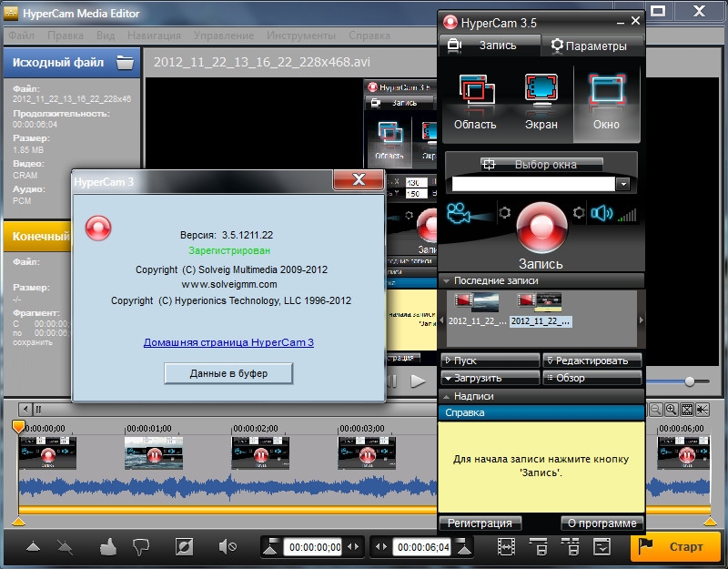Open source file with folder icon
The width and height of the screenshot is (728, 569).
125,62
